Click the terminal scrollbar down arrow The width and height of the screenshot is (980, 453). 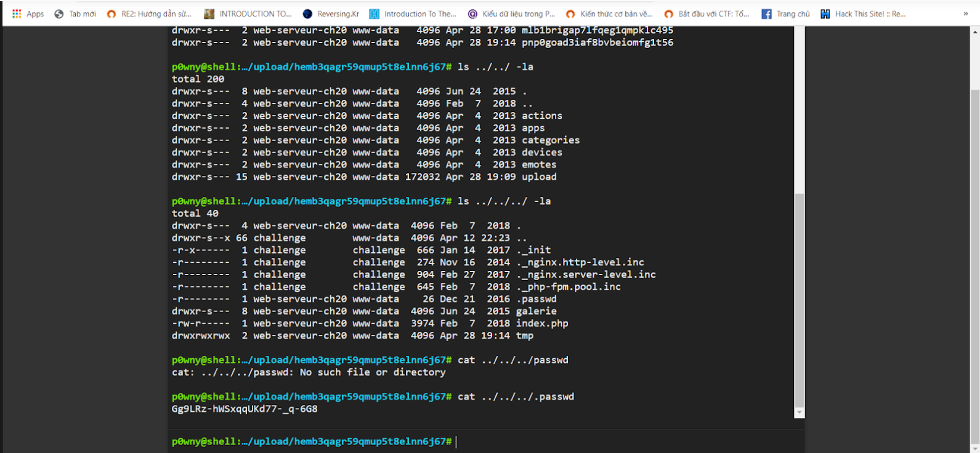coord(800,412)
